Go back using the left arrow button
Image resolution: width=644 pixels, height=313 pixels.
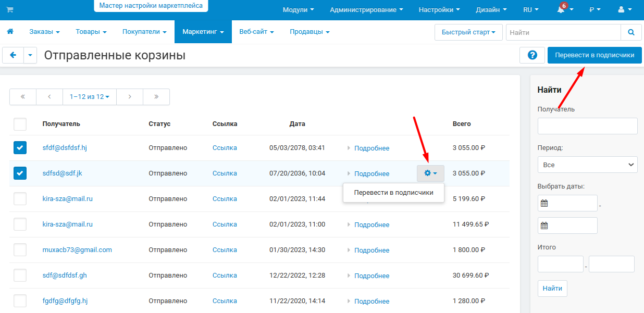coord(13,55)
